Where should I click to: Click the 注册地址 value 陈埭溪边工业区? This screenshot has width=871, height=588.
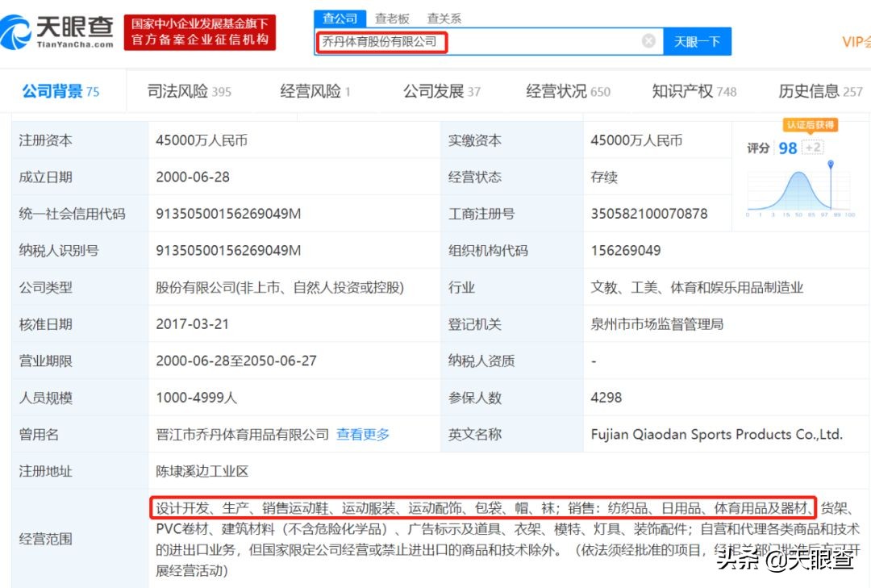(202, 471)
